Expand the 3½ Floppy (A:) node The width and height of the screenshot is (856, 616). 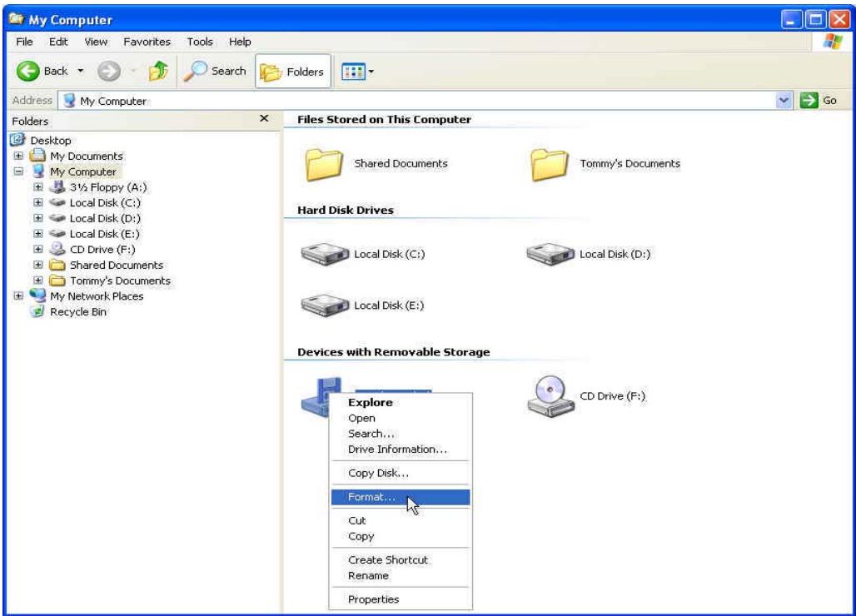[x=37, y=186]
